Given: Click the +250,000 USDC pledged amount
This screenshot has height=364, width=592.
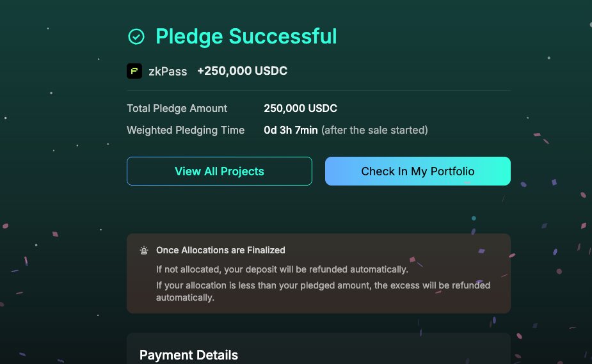Looking at the screenshot, I should pos(242,71).
